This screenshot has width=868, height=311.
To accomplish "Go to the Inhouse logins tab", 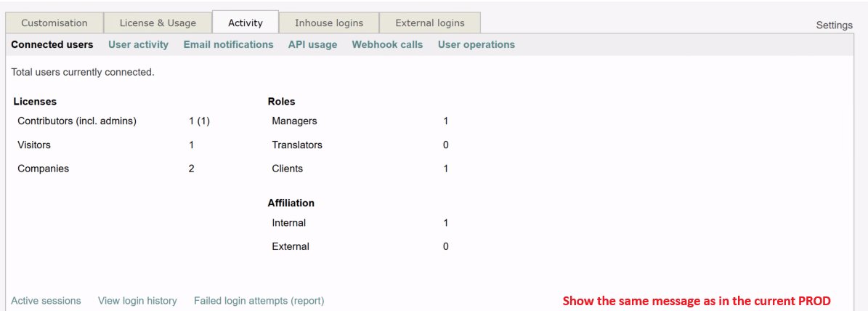I will click(329, 23).
